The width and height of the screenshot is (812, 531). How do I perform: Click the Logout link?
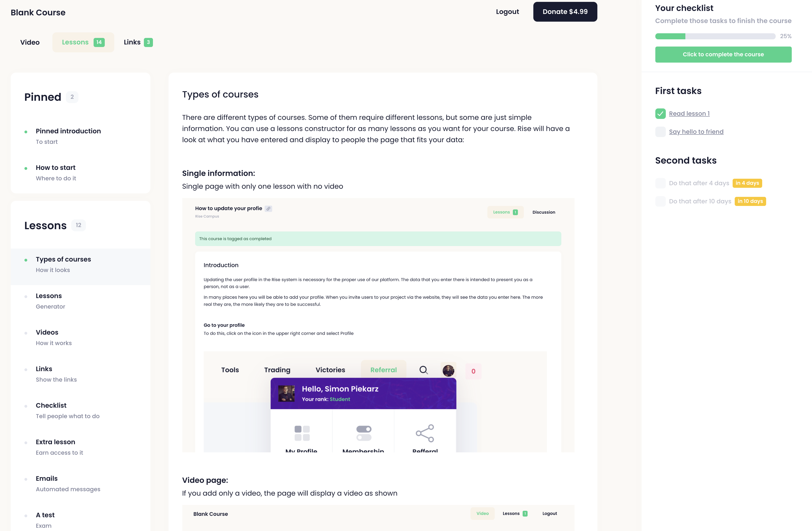click(x=507, y=12)
